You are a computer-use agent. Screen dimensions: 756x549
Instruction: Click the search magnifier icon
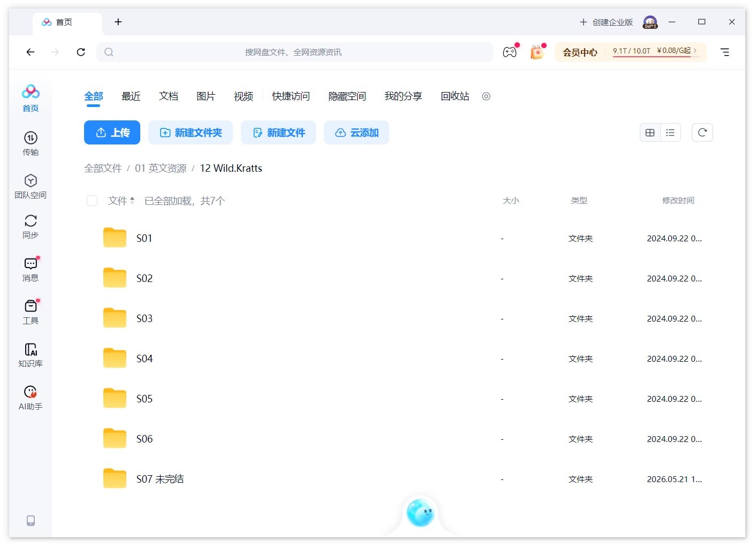(109, 52)
